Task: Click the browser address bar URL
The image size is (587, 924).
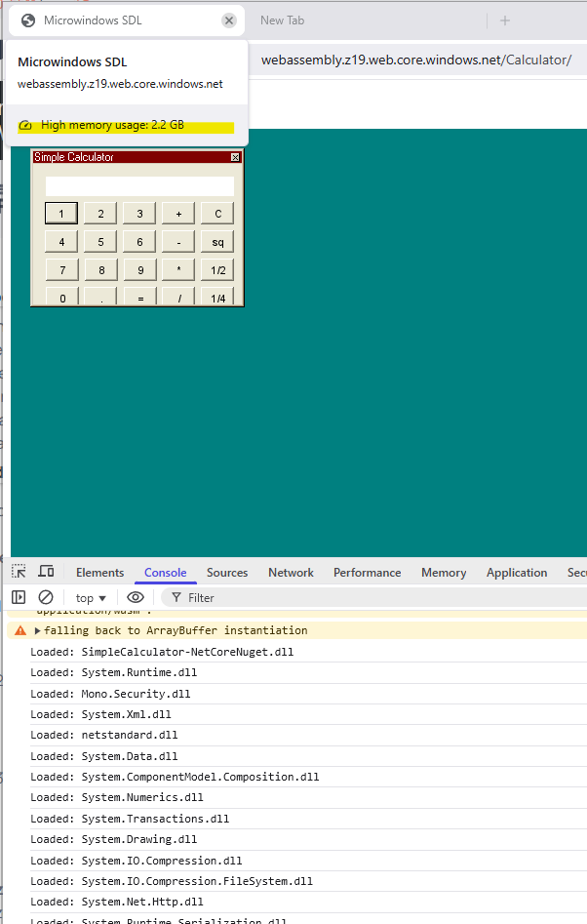Action: pyautogui.click(x=416, y=60)
